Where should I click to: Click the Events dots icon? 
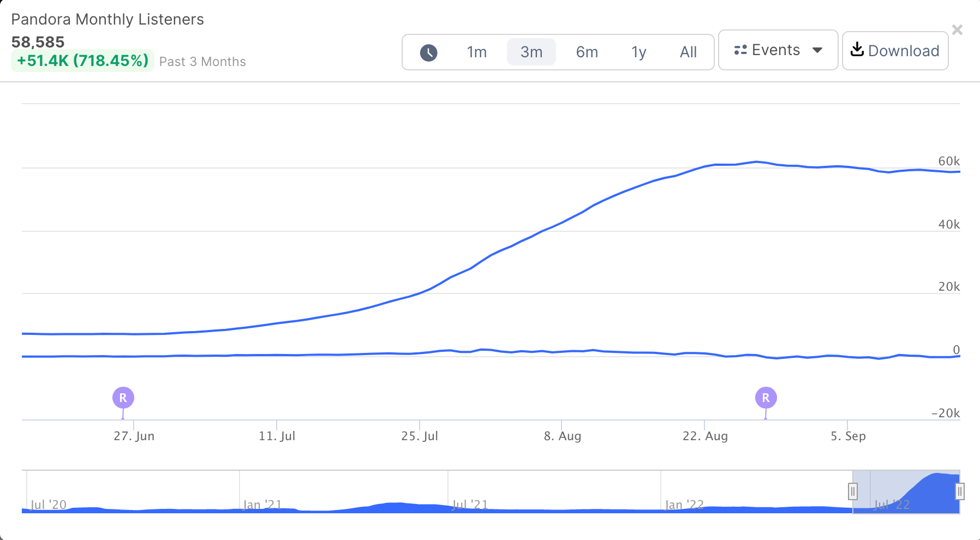(740, 50)
